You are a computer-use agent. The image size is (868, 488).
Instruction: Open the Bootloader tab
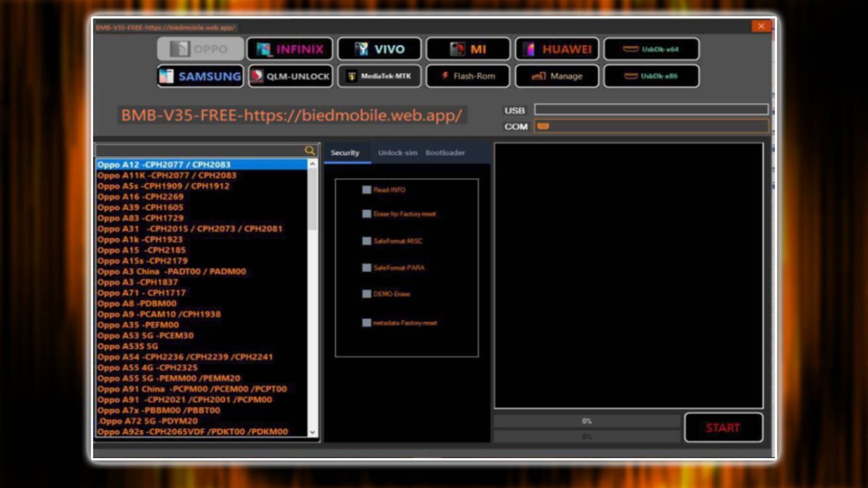tap(445, 152)
